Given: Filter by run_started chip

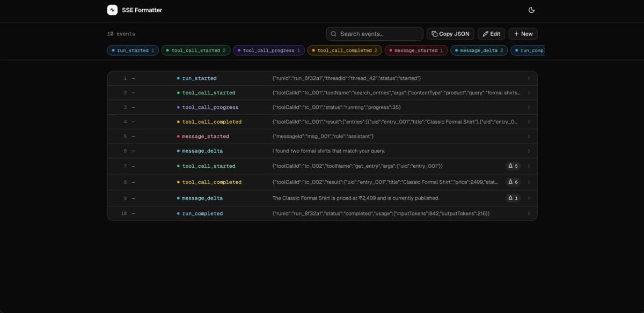Looking at the screenshot, I should pyautogui.click(x=133, y=50).
